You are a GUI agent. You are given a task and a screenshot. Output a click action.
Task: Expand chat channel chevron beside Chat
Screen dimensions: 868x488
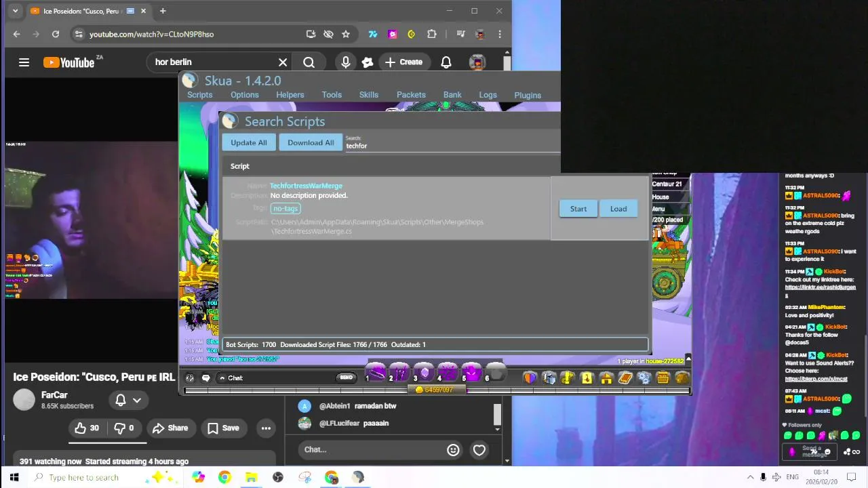[x=222, y=378]
